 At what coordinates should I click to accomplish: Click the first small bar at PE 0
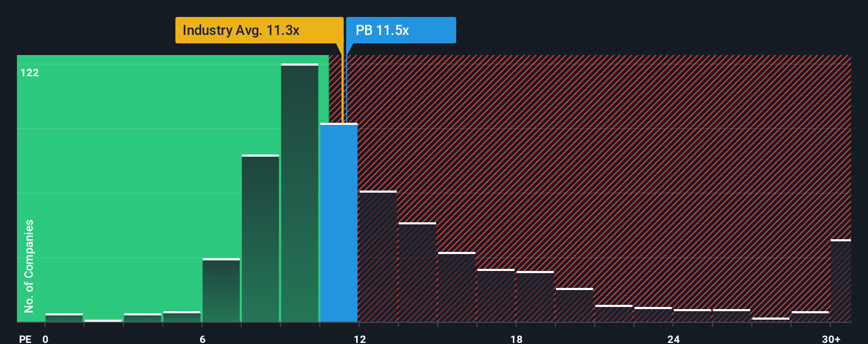pyautogui.click(x=64, y=318)
